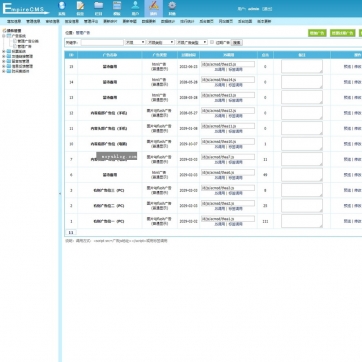
Task: Open the 信息 (Info) top navigation icon
Action: pos(80,8)
